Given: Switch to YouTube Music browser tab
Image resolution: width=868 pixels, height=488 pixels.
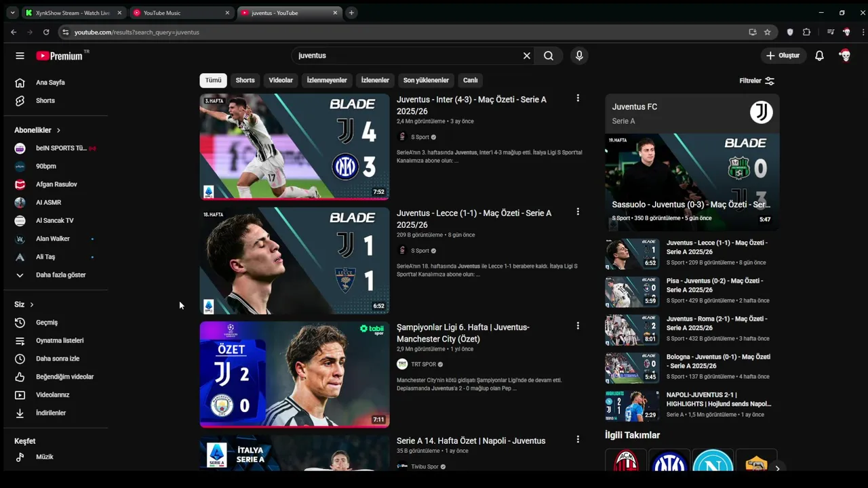Looking at the screenshot, I should click(182, 13).
